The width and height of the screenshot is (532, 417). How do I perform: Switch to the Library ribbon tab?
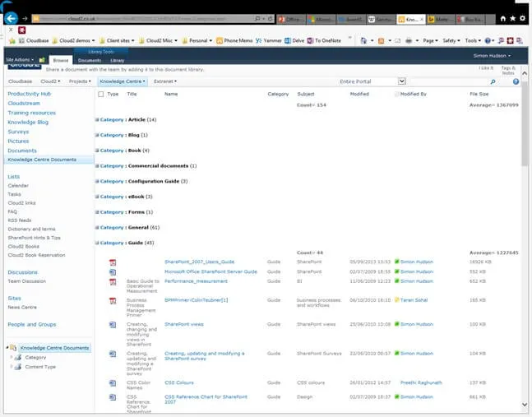click(x=117, y=60)
